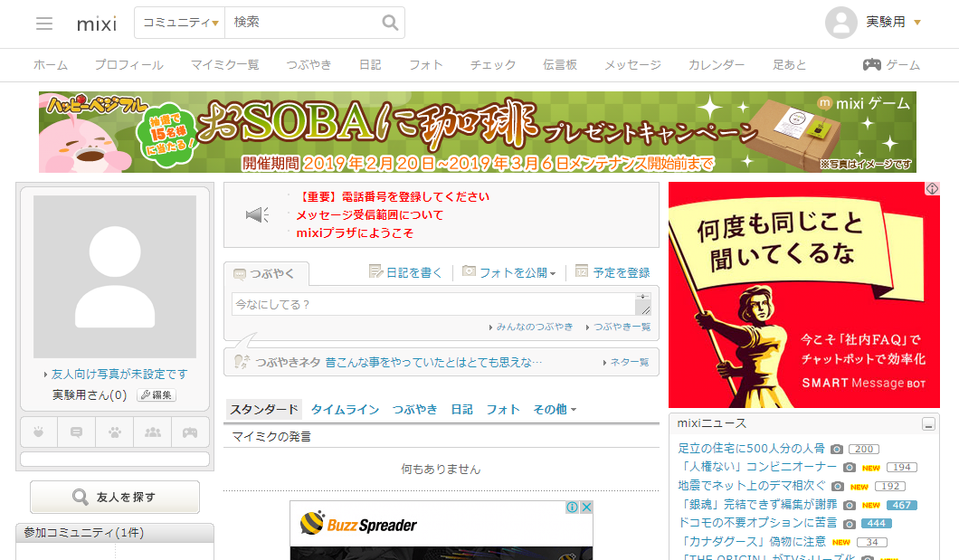Click 友人向け写真が未設定です link
The height and width of the screenshot is (560, 959).
pyautogui.click(x=119, y=374)
